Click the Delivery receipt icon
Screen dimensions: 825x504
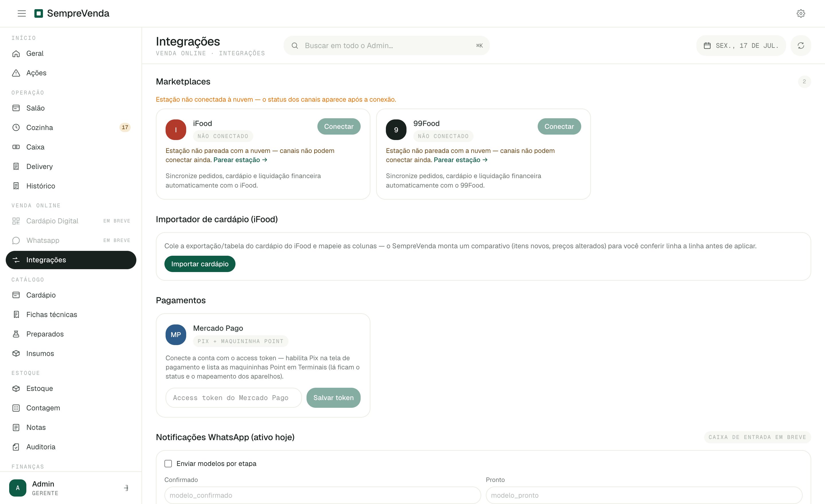[x=16, y=166]
